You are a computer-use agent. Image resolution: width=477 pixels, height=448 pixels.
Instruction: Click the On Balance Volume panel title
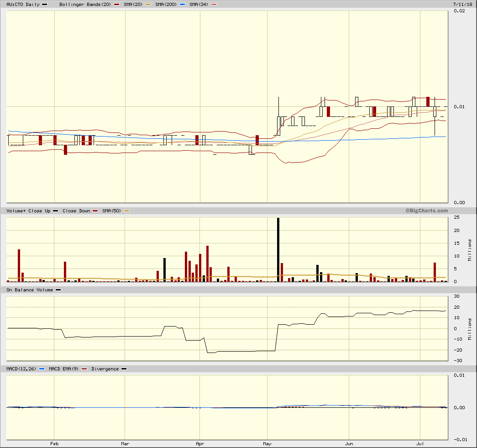30,290
